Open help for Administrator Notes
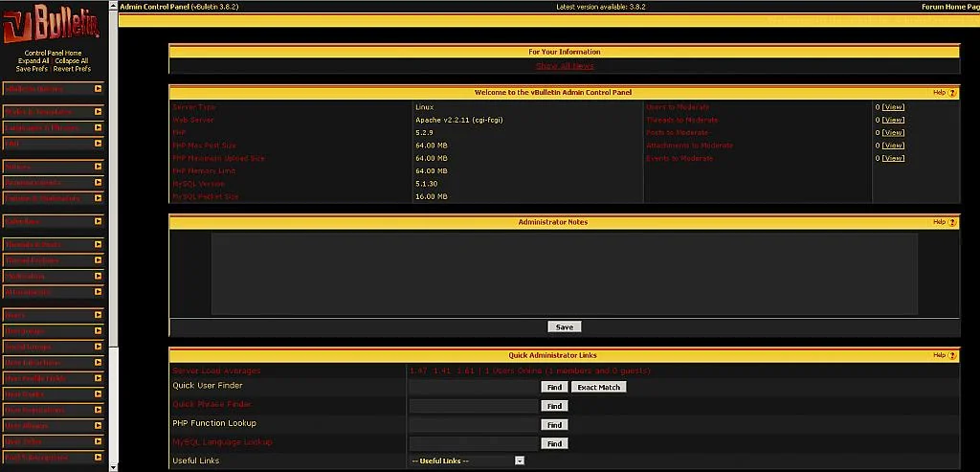 [952, 222]
